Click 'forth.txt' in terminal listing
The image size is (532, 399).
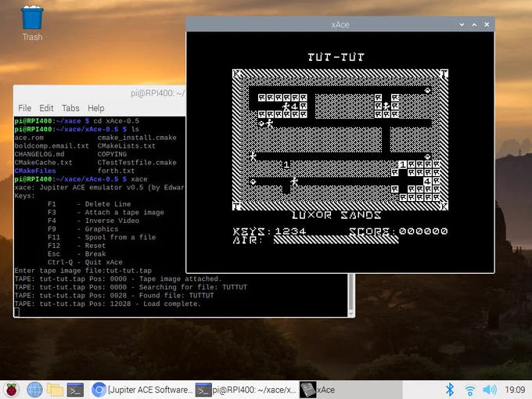116,171
